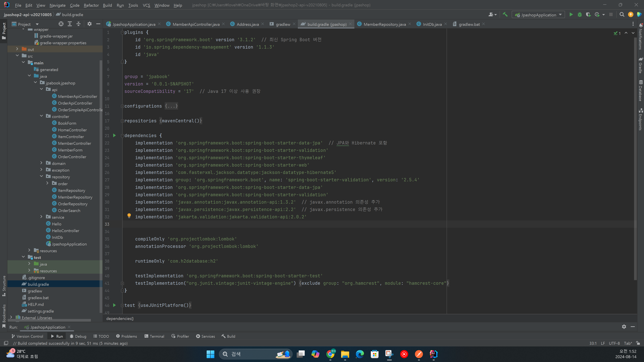Switch to MemberApiController.java tab
The height and width of the screenshot is (362, 644).
196,24
